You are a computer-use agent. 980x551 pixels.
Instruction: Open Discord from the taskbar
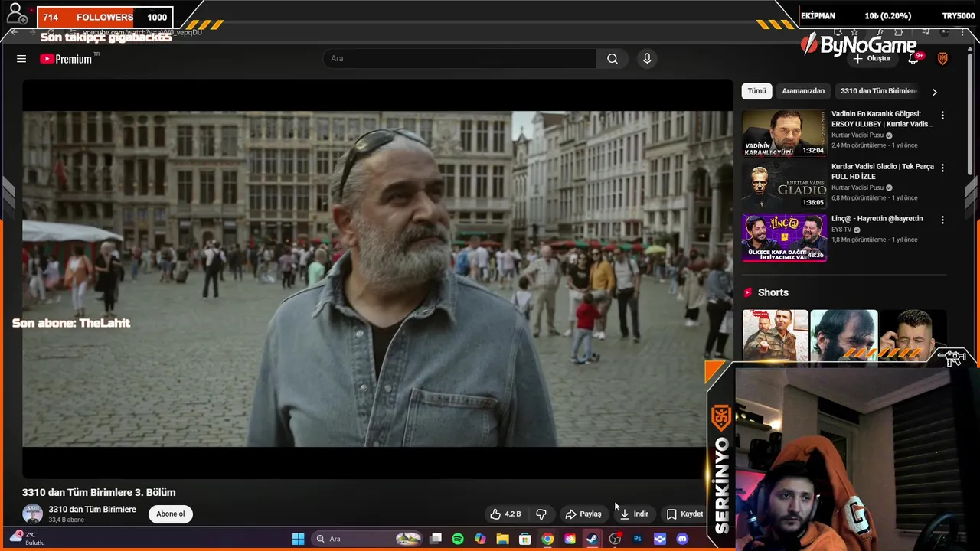coord(682,539)
